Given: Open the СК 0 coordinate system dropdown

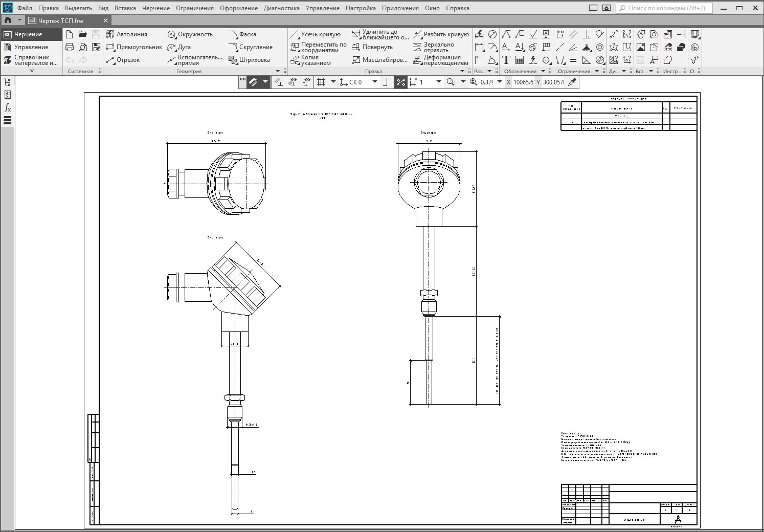Looking at the screenshot, I should 375,82.
